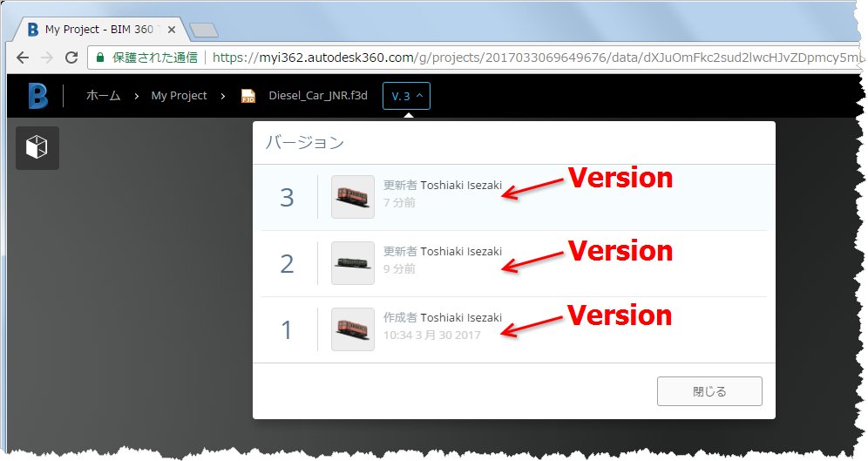Collapse the V. 3 version dropdown
This screenshot has width=868, height=461.
(406, 96)
